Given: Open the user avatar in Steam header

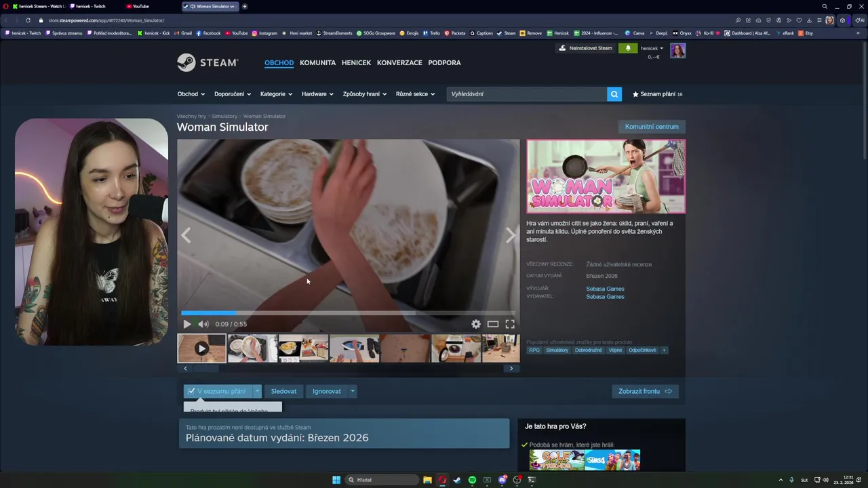Looking at the screenshot, I should pos(677,50).
